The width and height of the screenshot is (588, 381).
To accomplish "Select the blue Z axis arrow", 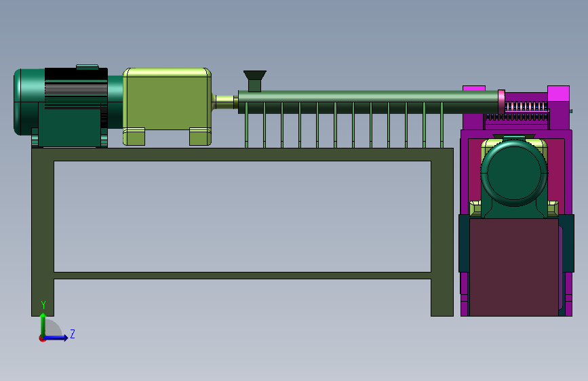I will tap(55, 338).
